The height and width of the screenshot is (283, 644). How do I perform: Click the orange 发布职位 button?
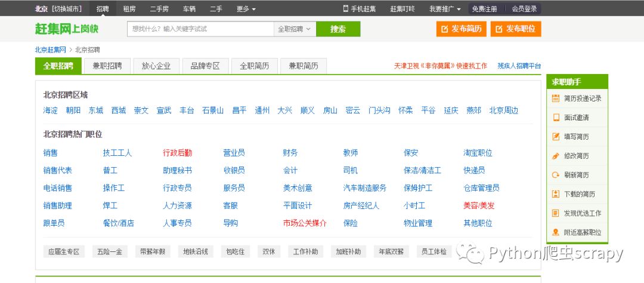(516, 29)
